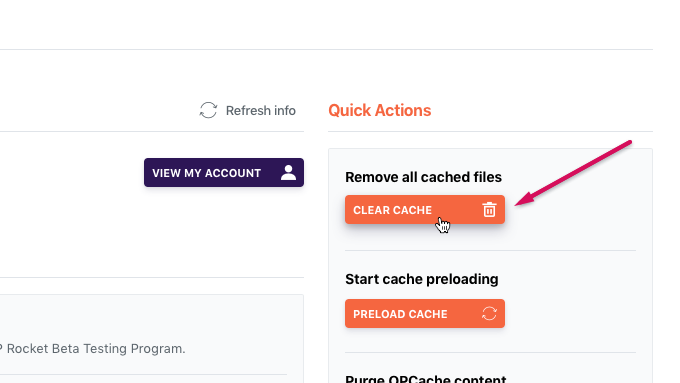Click the Refresh info link text
The image size is (680, 383).
coord(261,111)
